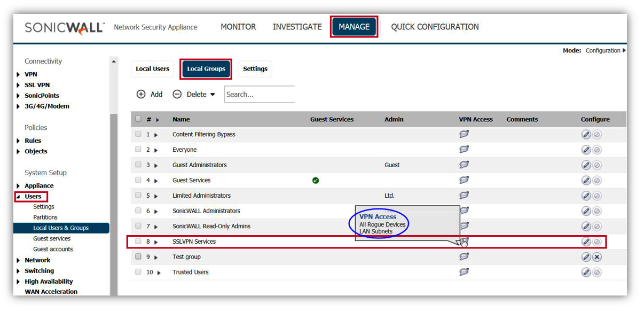Edit the Everyone group

586,150
